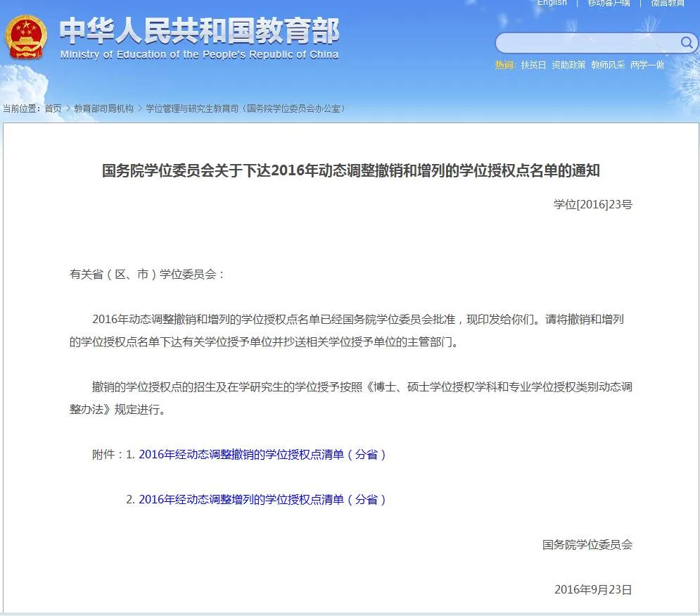Select hot keyword 教师风采
Image resolution: width=700 pixels, height=616 pixels.
click(608, 65)
